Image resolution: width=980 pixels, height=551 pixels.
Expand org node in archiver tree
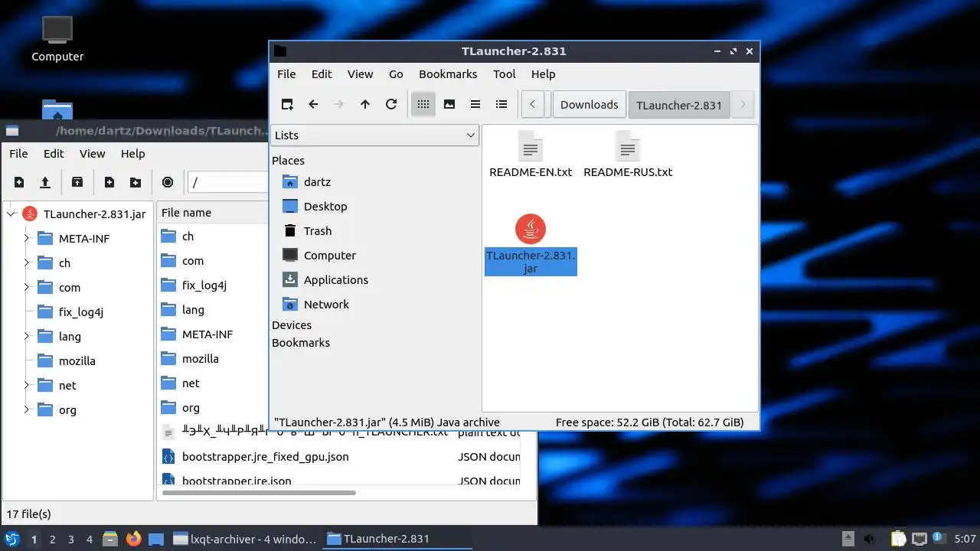click(x=26, y=410)
